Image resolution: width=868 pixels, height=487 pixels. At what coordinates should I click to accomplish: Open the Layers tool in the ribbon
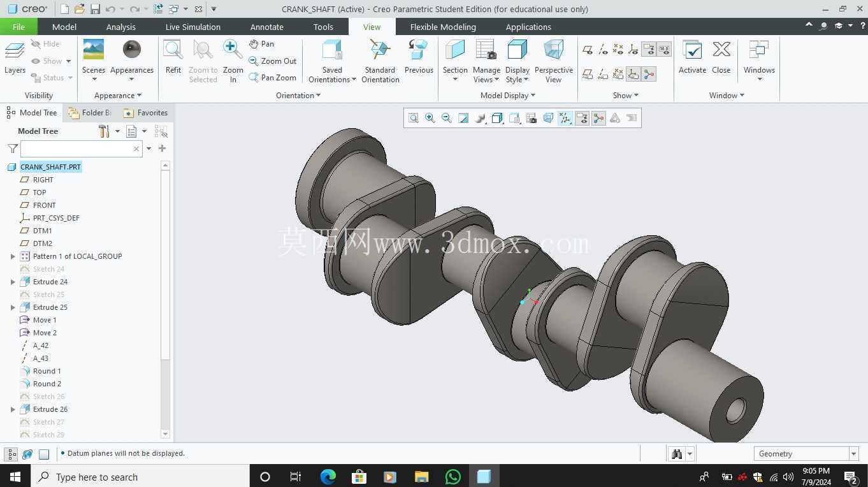[x=15, y=59]
